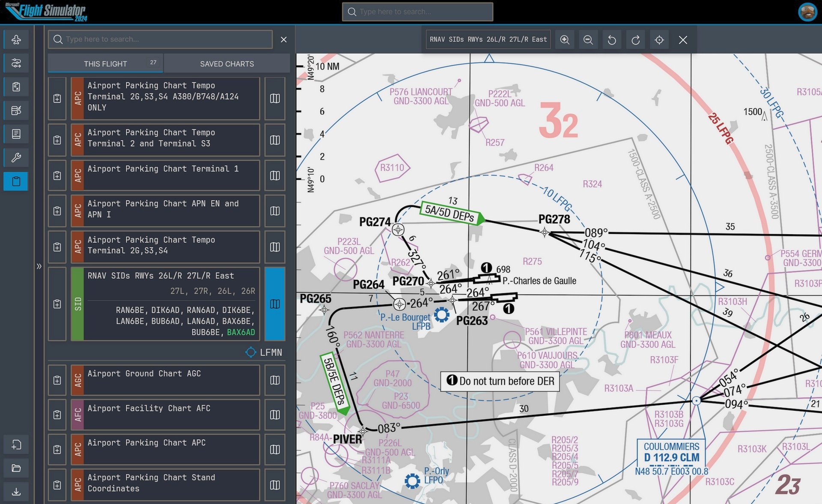
Task: Open map view for APN EN and APN I chart
Action: (x=275, y=211)
